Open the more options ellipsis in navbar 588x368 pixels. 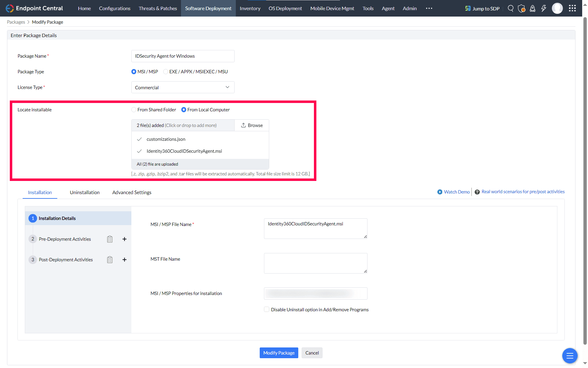[x=429, y=8]
